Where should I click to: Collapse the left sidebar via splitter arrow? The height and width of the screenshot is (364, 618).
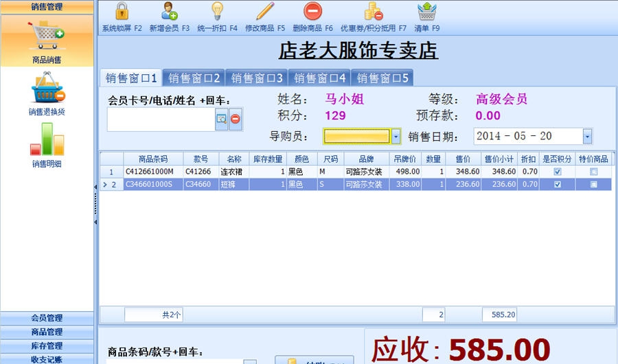pos(95,187)
